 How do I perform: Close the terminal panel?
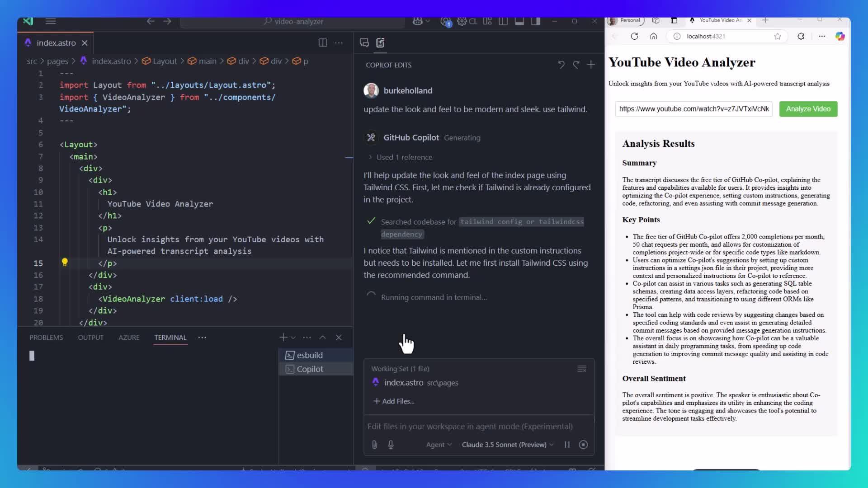click(339, 338)
